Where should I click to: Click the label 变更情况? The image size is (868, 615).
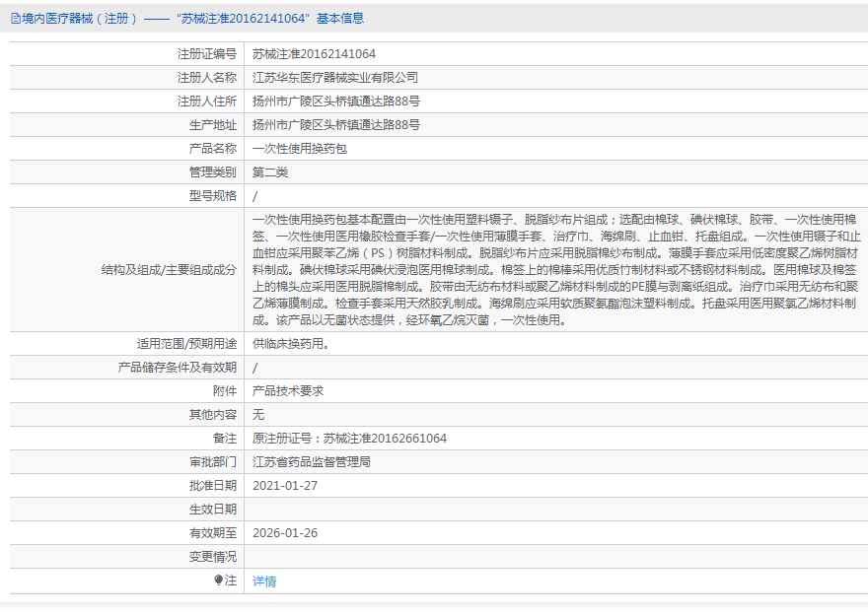point(213,557)
